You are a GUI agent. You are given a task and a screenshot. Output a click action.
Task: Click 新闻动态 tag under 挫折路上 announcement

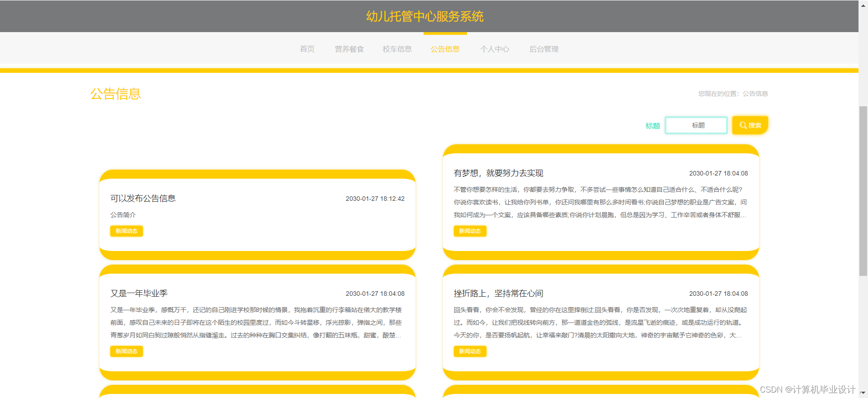[x=470, y=351]
